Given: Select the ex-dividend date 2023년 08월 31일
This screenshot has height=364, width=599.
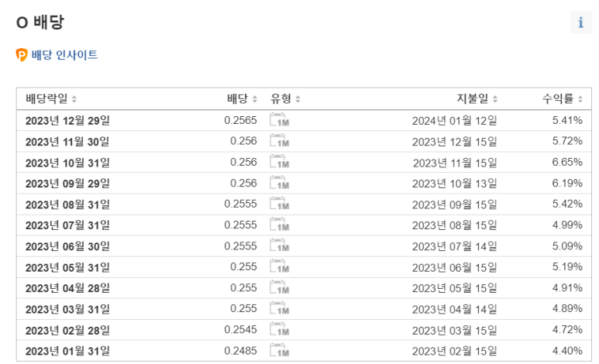Looking at the screenshot, I should pos(67,204).
